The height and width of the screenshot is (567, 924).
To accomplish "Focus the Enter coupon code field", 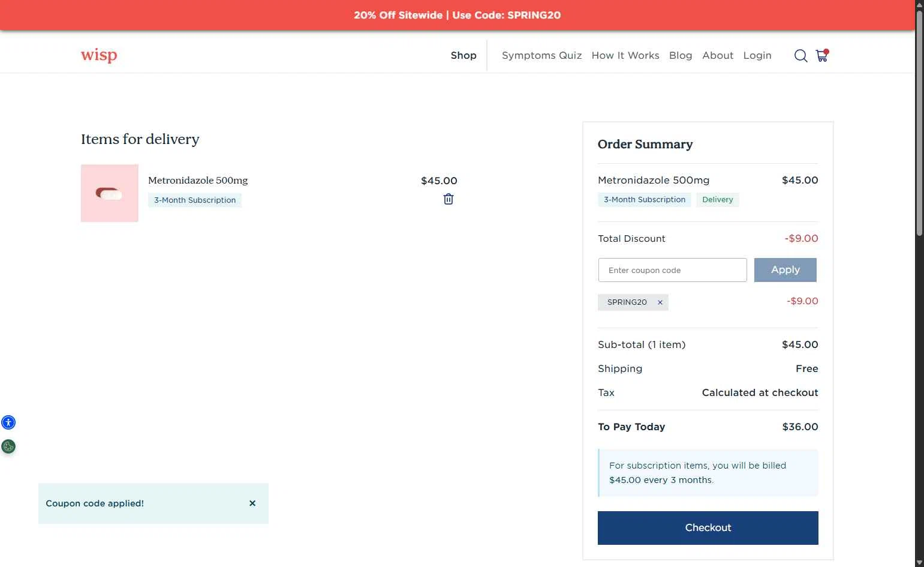I will click(673, 270).
